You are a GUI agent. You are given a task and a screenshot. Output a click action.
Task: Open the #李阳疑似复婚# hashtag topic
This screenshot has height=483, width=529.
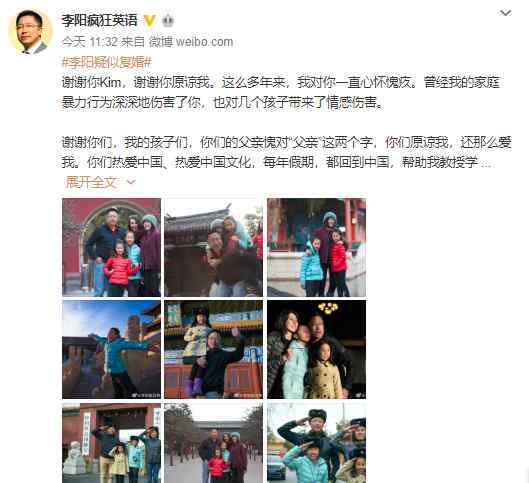[107, 62]
